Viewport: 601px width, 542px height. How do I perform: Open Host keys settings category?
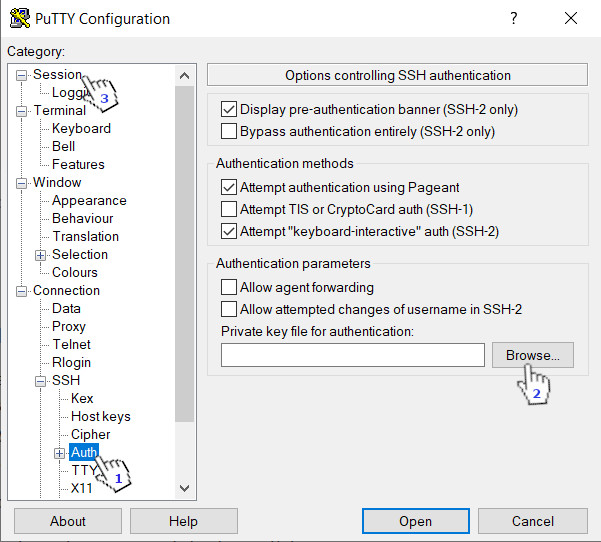click(101, 417)
